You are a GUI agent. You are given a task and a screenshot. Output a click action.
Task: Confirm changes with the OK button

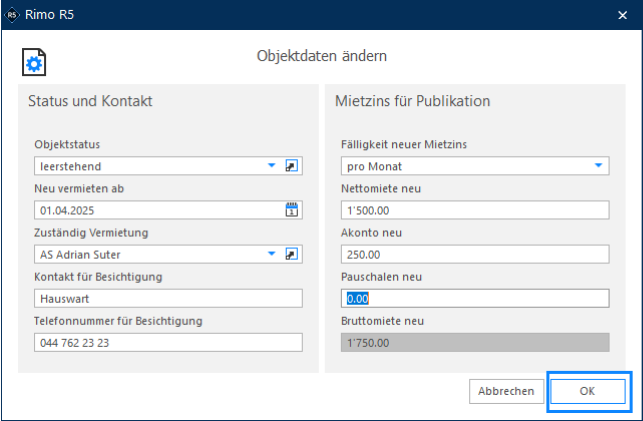588,391
